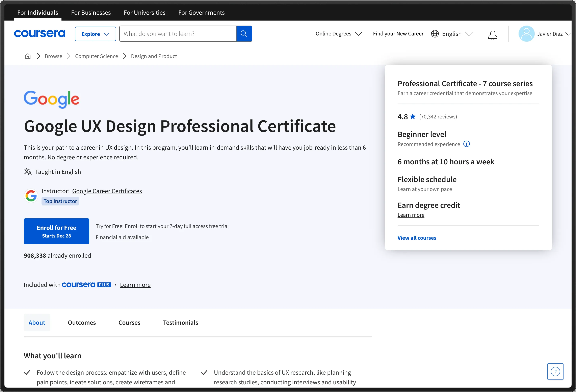The image size is (576, 392).
Task: Expand the English language dropdown
Action: 469,34
